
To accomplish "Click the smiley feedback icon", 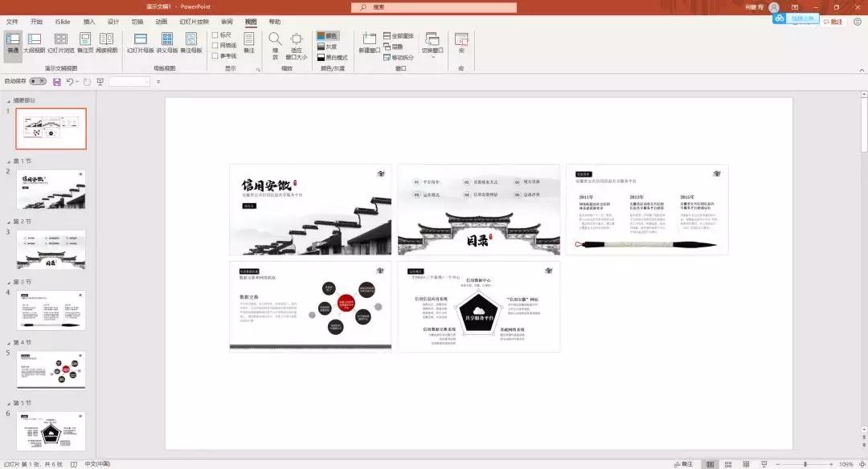I will [x=858, y=22].
